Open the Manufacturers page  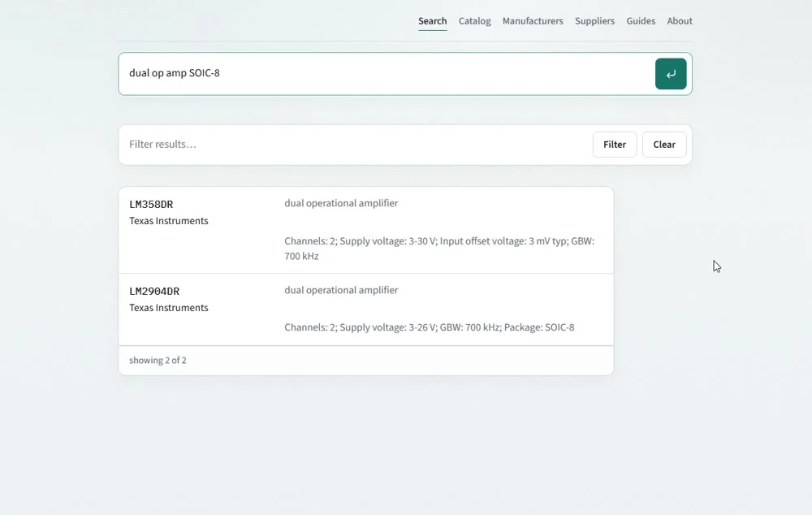[533, 21]
